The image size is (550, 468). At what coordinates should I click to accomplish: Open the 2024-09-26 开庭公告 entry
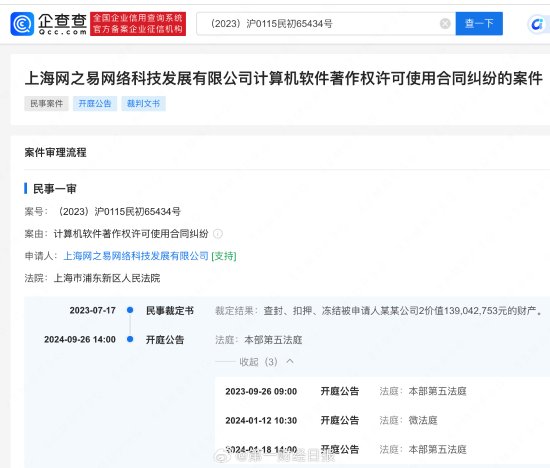[165, 340]
